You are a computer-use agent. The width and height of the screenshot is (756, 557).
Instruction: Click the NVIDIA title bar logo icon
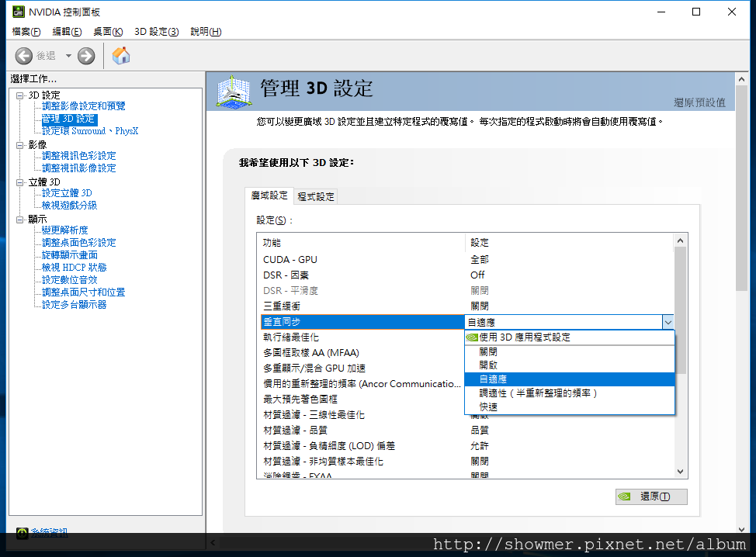coord(19,12)
